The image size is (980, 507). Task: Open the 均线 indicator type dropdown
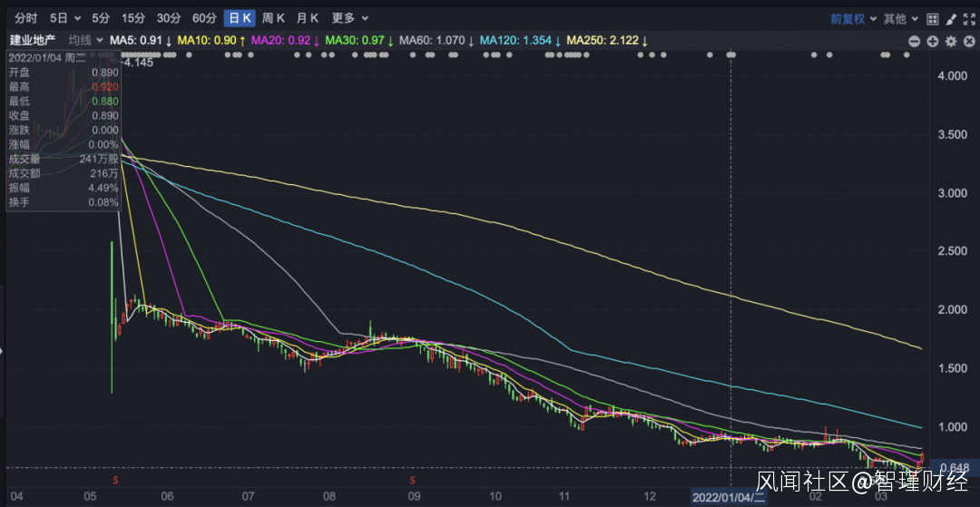pyautogui.click(x=85, y=41)
